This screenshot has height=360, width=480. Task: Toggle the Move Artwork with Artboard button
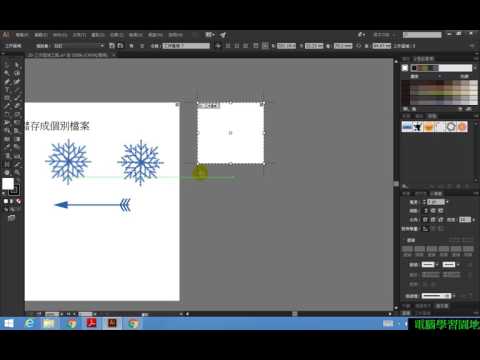(219, 46)
